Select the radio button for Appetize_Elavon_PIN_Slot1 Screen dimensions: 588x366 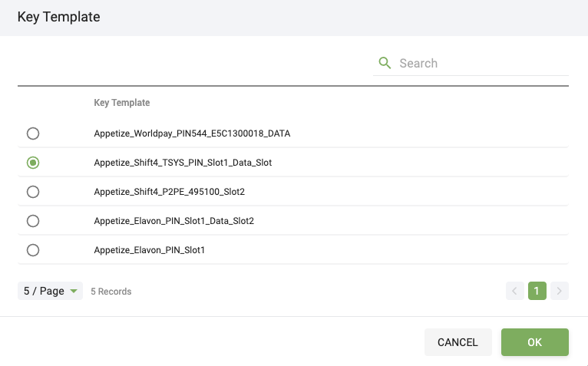33,250
